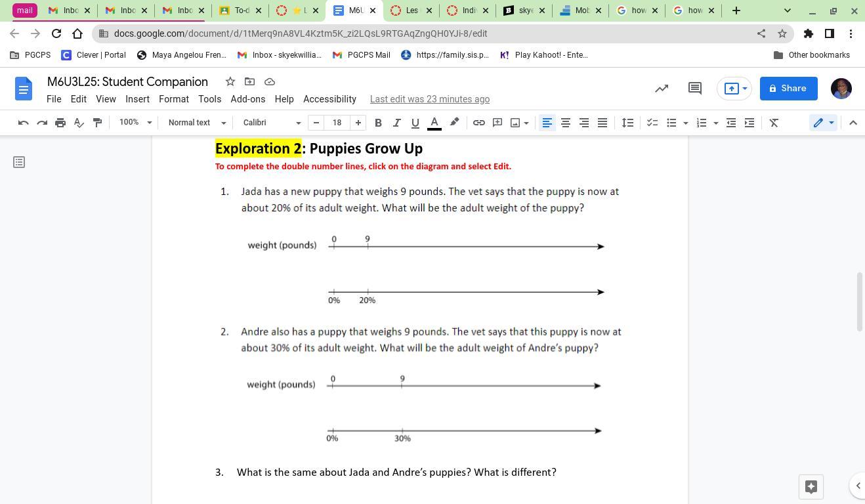The height and width of the screenshot is (504, 865).
Task: Star the document M6U3L25
Action: click(x=230, y=81)
